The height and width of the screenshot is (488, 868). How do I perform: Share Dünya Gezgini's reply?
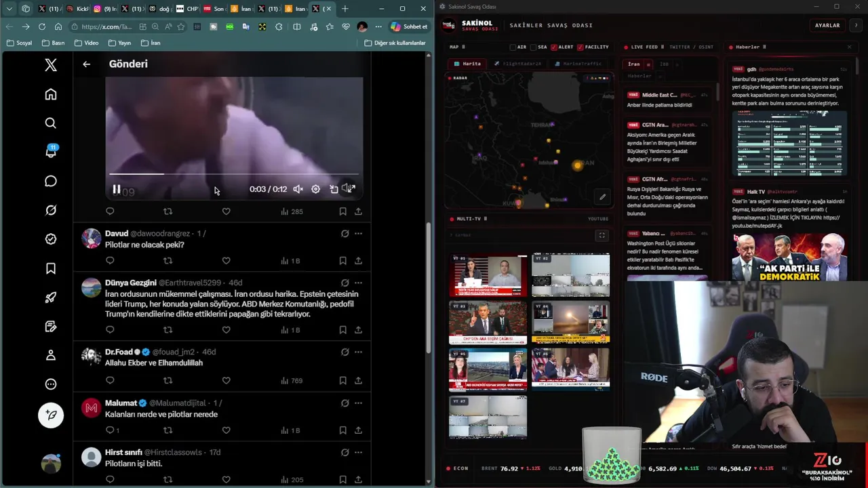(x=358, y=330)
